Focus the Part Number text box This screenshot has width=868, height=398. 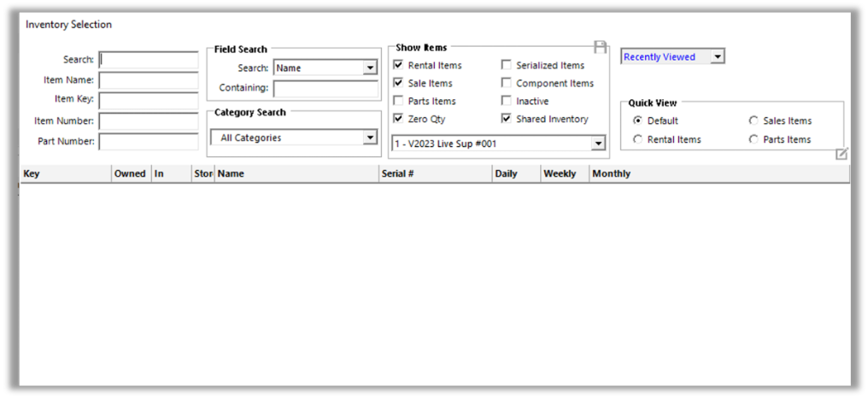(x=149, y=142)
